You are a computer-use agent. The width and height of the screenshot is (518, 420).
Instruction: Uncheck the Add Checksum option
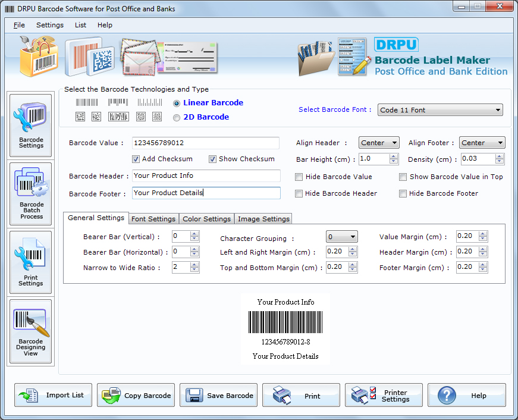(x=136, y=159)
